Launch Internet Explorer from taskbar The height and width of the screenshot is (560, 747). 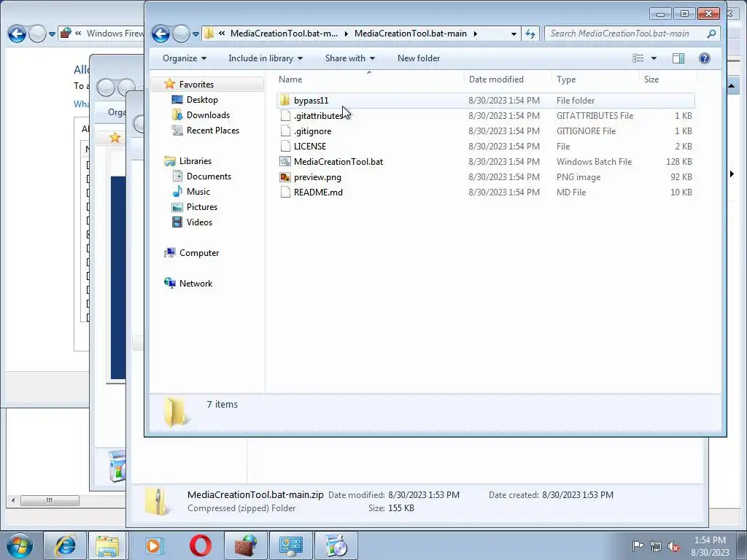click(x=64, y=545)
